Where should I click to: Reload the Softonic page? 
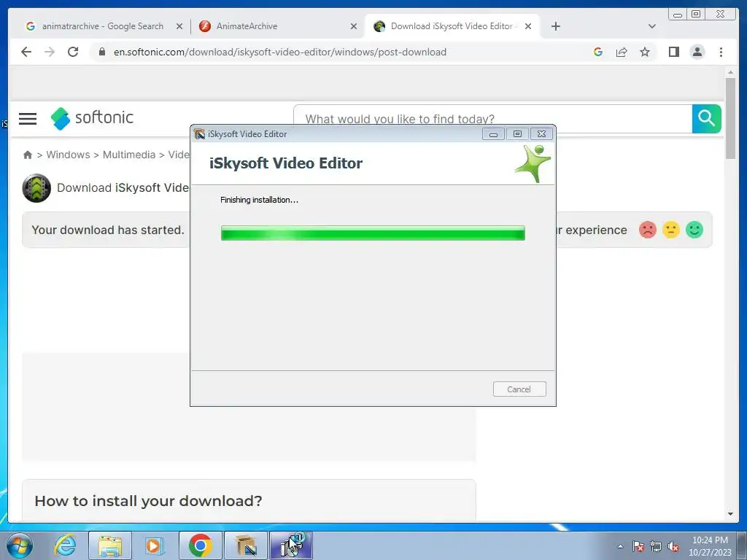[x=73, y=52]
